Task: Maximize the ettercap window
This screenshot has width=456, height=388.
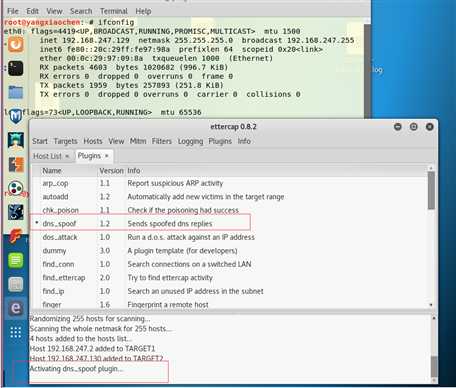Action: pos(413,127)
